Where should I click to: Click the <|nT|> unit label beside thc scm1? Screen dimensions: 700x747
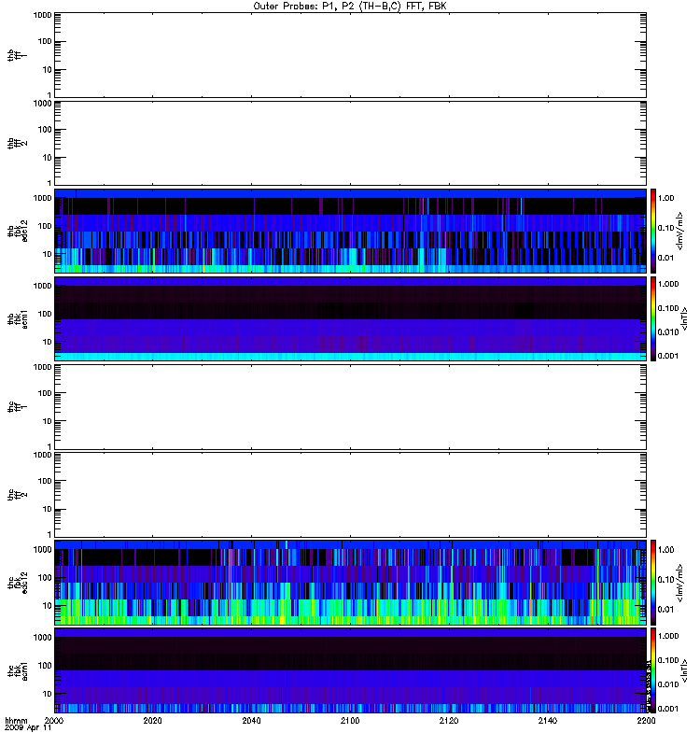(684, 670)
